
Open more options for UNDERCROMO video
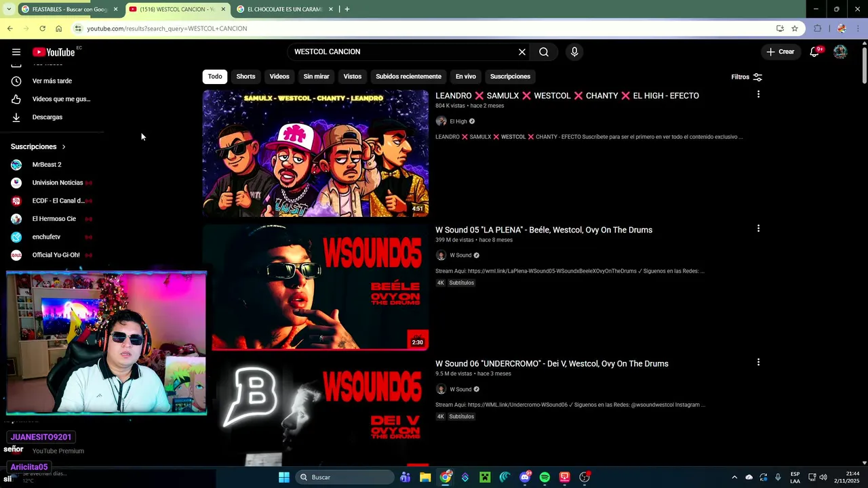(758, 363)
